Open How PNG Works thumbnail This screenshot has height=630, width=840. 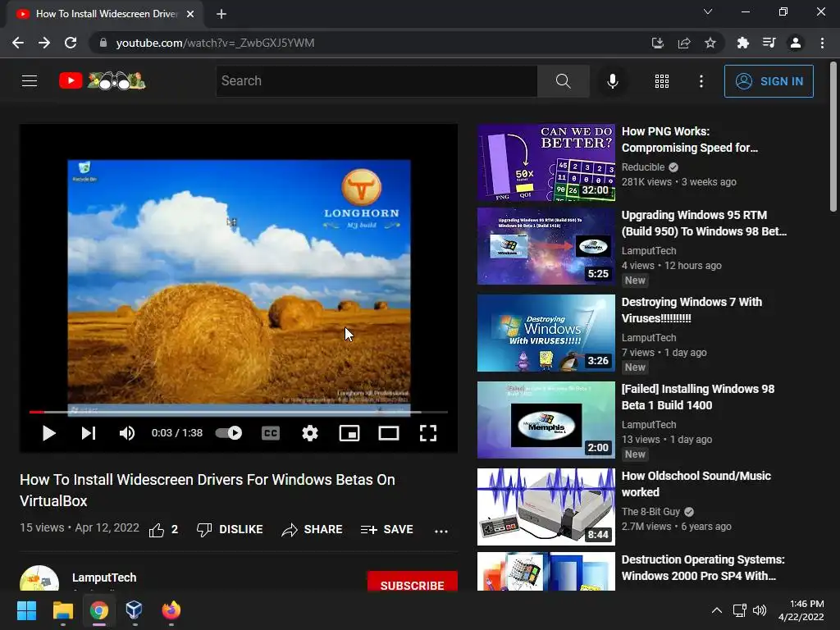point(546,162)
